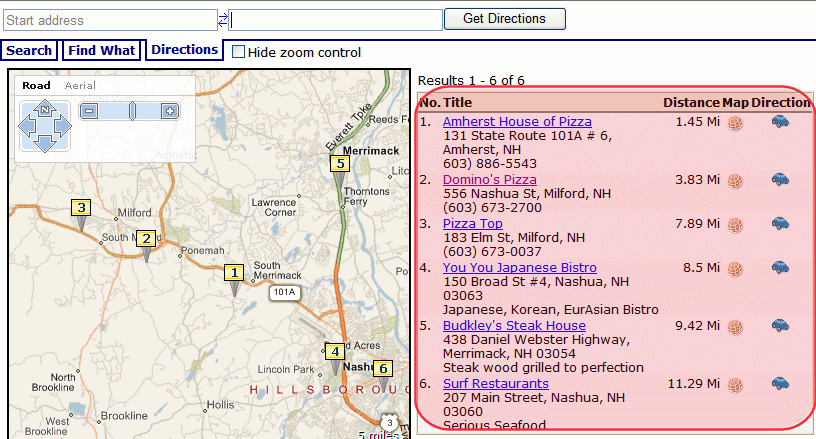Open the Amherst House of Pizza link

tap(517, 121)
